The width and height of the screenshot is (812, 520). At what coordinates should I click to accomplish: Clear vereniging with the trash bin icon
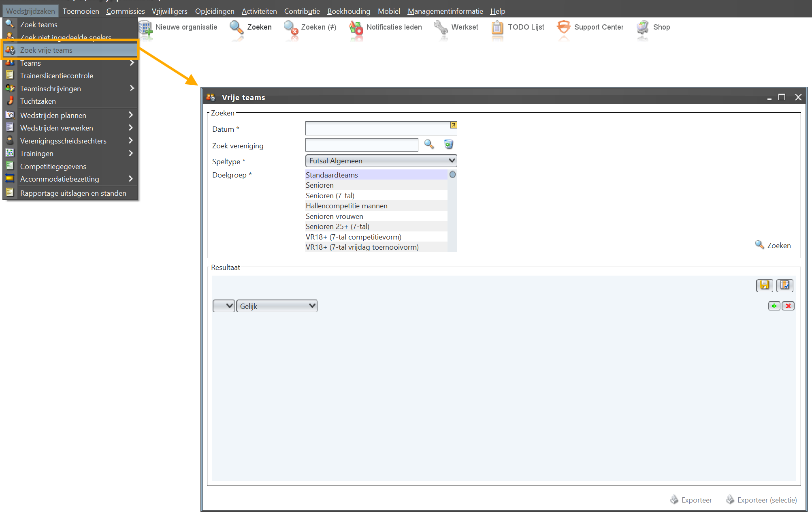click(448, 144)
